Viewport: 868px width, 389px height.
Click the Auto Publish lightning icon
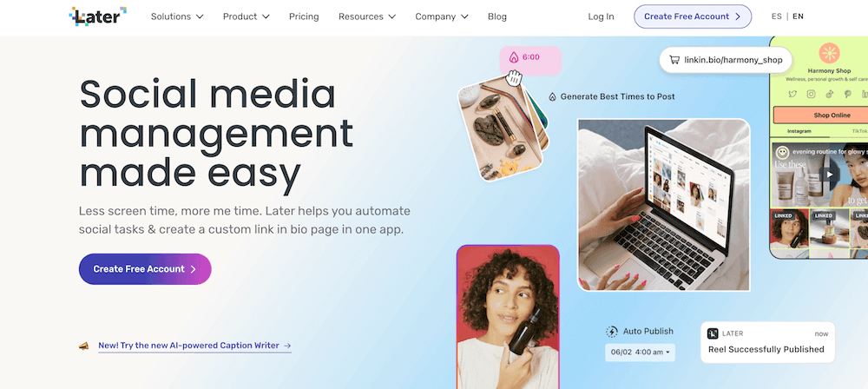click(x=612, y=332)
